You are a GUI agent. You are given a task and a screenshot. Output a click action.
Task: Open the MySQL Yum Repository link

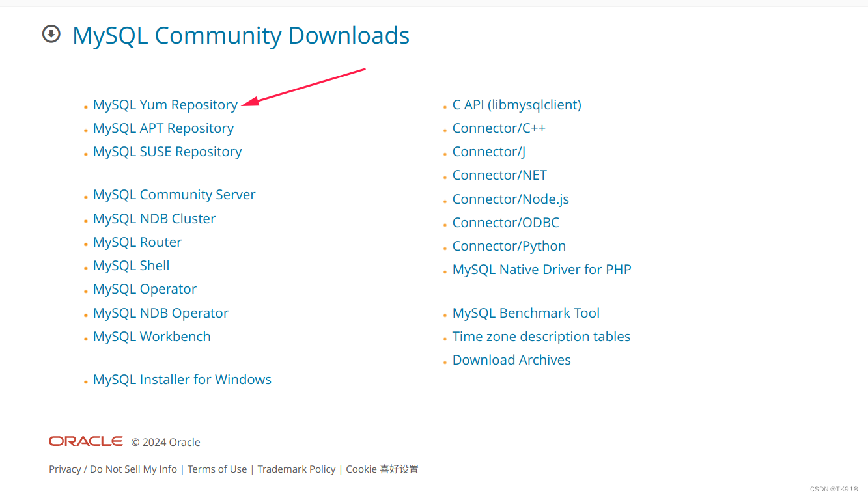[x=165, y=105]
